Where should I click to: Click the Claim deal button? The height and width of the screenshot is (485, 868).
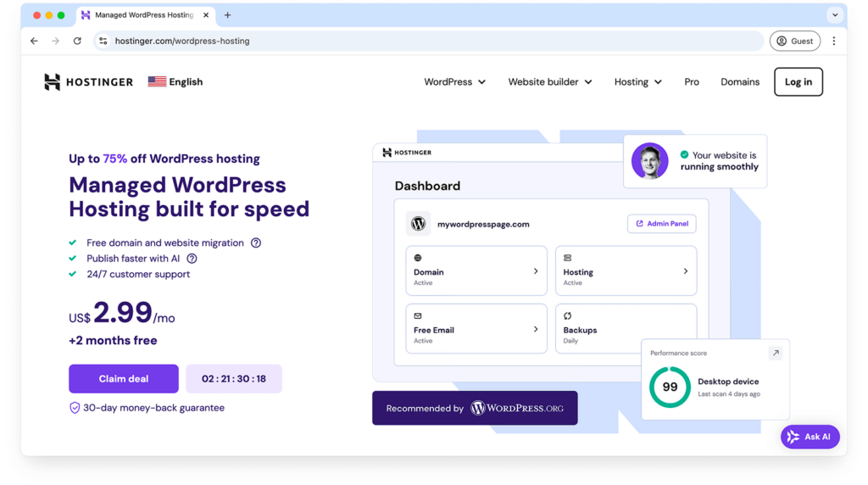tap(124, 379)
